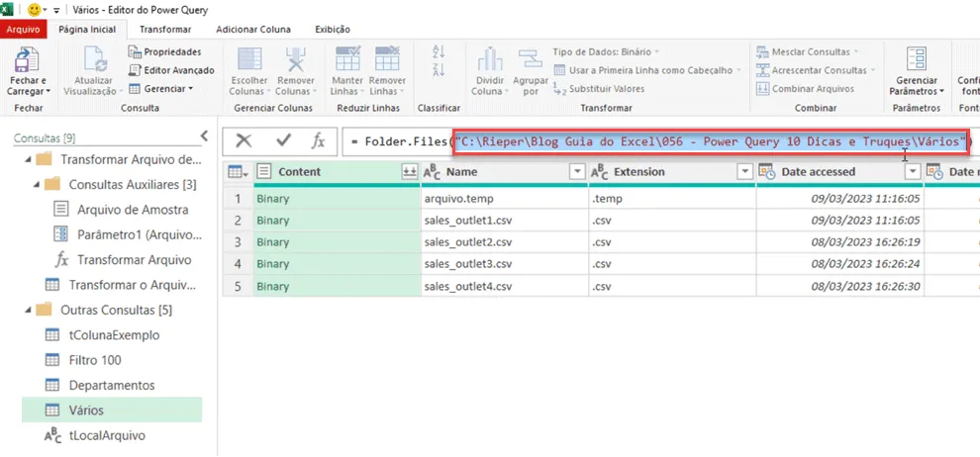Click Agrupar por icon
Viewport: 980px width, 457px height.
coord(531,60)
